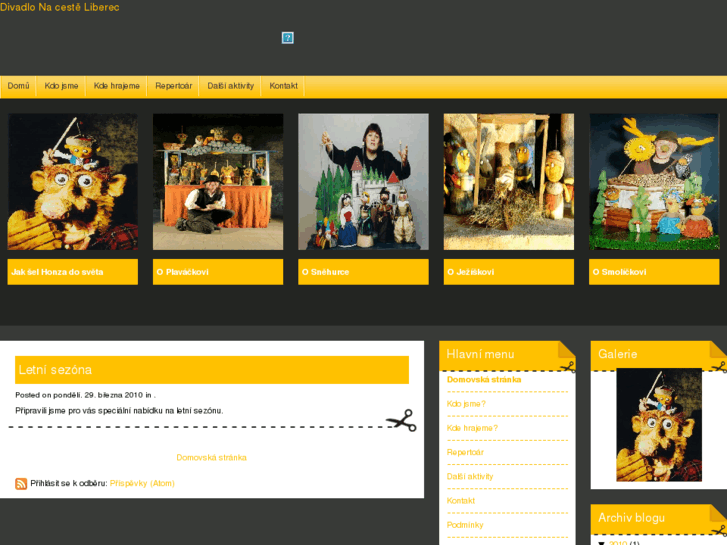
Task: Follow the centered Domovská stránka link below the post
Action: 211,457
